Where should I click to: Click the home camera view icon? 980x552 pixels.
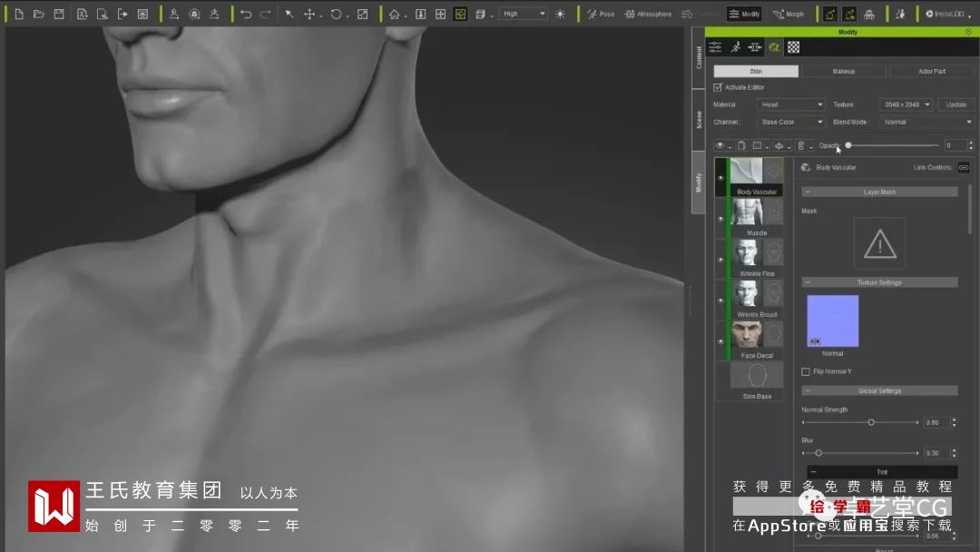(x=394, y=14)
